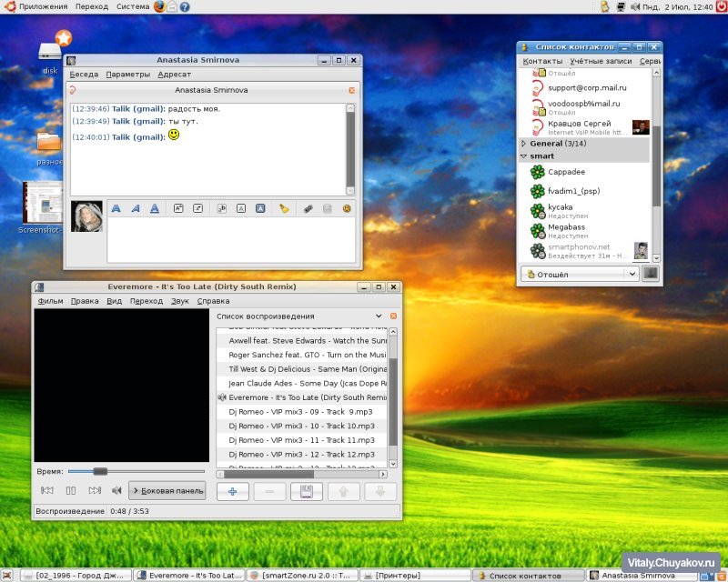This screenshot has width=728, height=582.
Task: Select 'Dj Romeo - VIP mix3 - 10' track
Action: pos(302,426)
